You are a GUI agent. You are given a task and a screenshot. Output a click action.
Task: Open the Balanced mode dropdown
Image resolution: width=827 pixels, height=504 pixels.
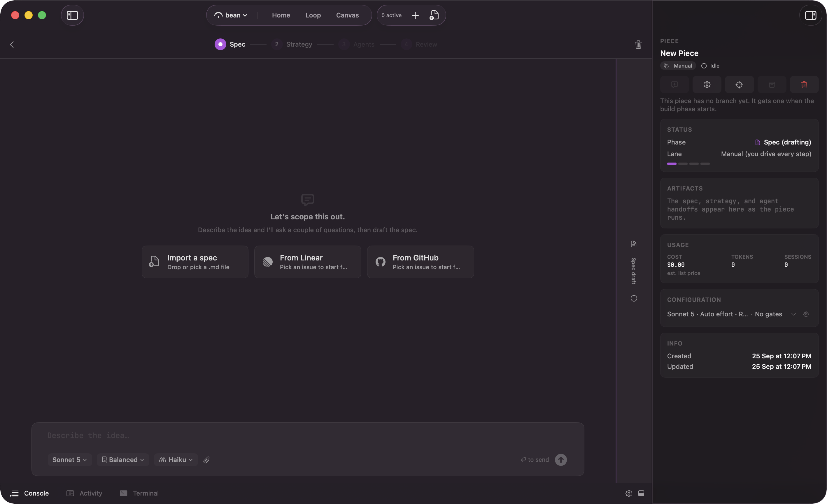tap(123, 460)
